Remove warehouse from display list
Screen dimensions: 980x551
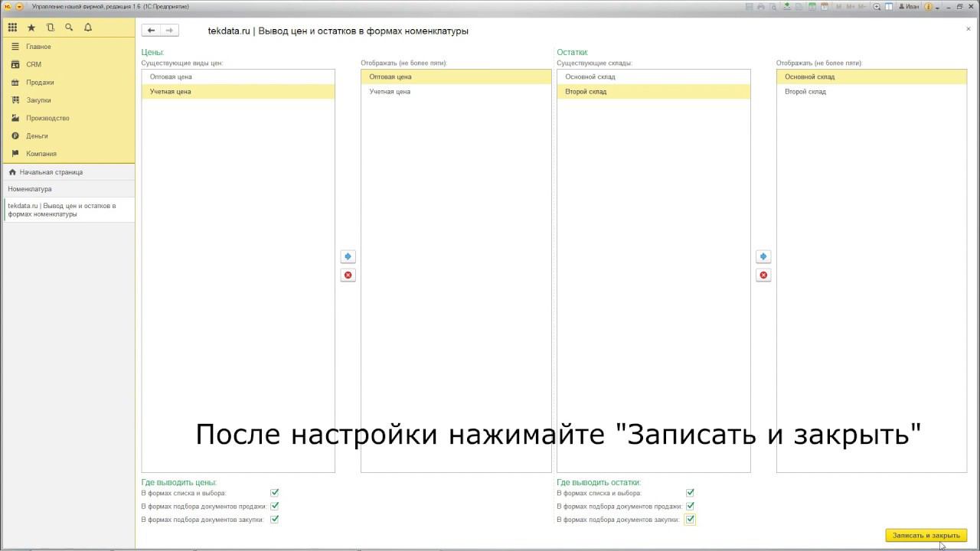pyautogui.click(x=763, y=275)
